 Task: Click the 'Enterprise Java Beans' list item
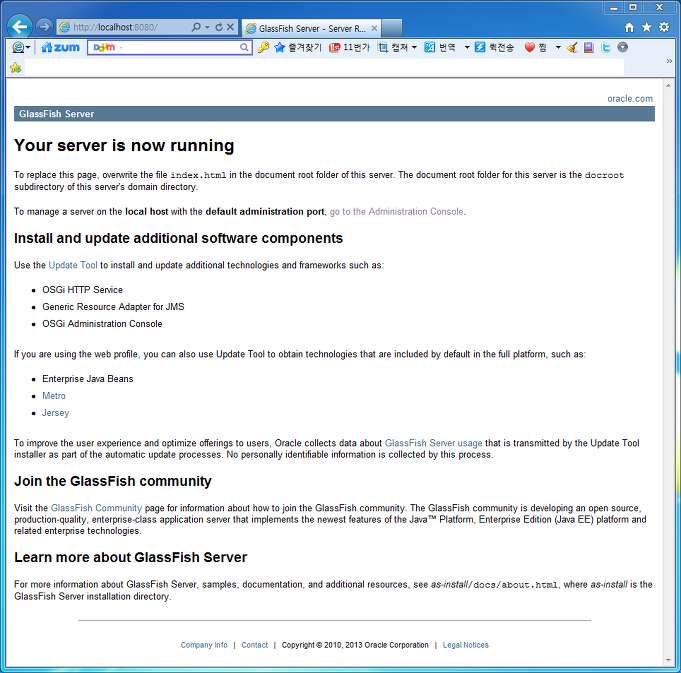(x=88, y=379)
